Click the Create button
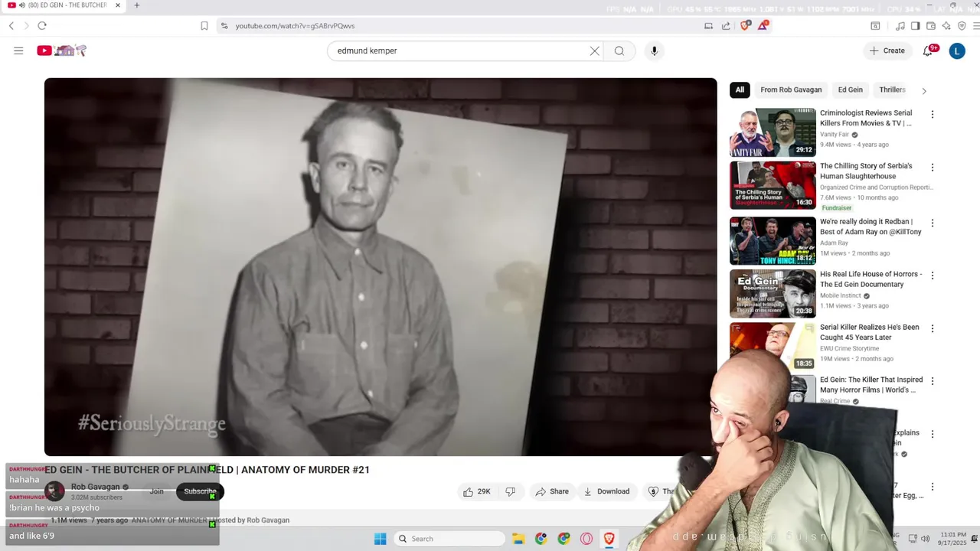The width and height of the screenshot is (980, 551). [x=887, y=51]
